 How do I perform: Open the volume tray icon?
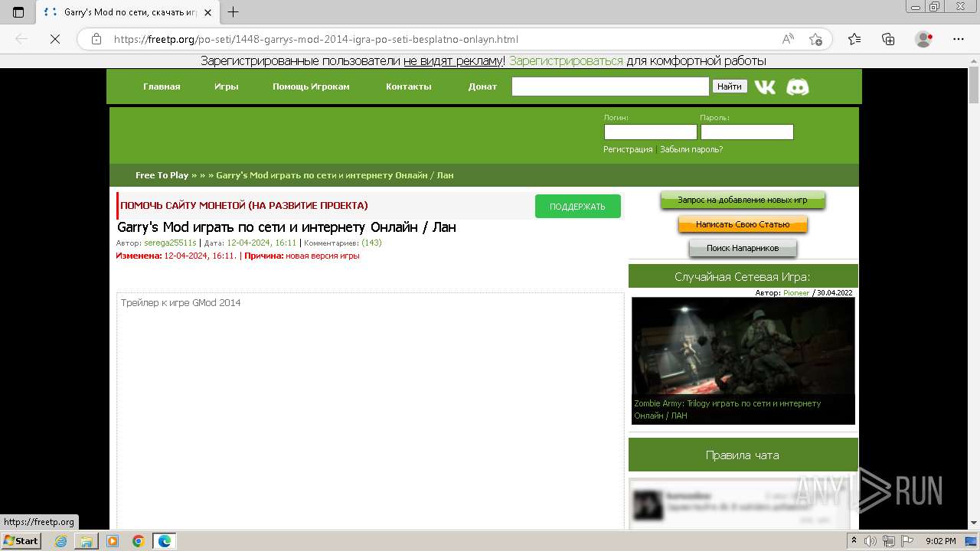871,541
